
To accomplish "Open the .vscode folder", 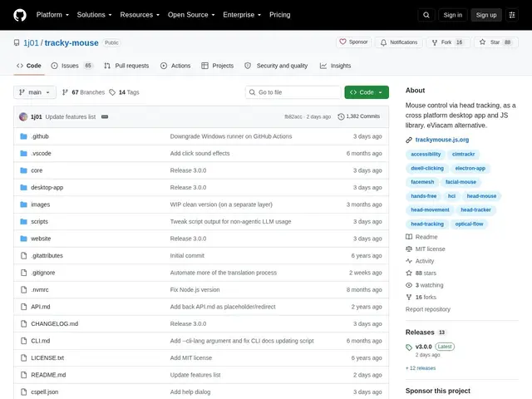I will point(41,153).
